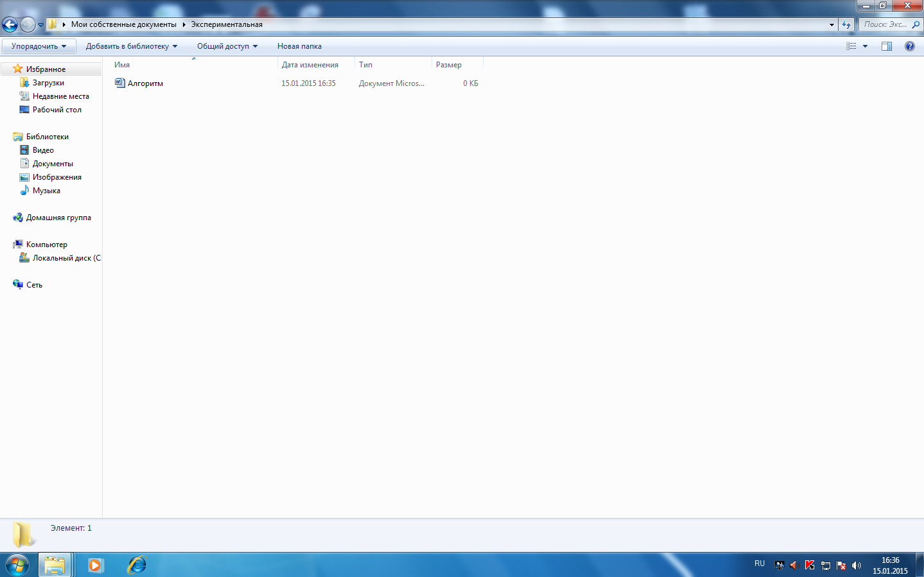Open Help with the question mark icon
This screenshot has width=924, height=577.
click(910, 46)
